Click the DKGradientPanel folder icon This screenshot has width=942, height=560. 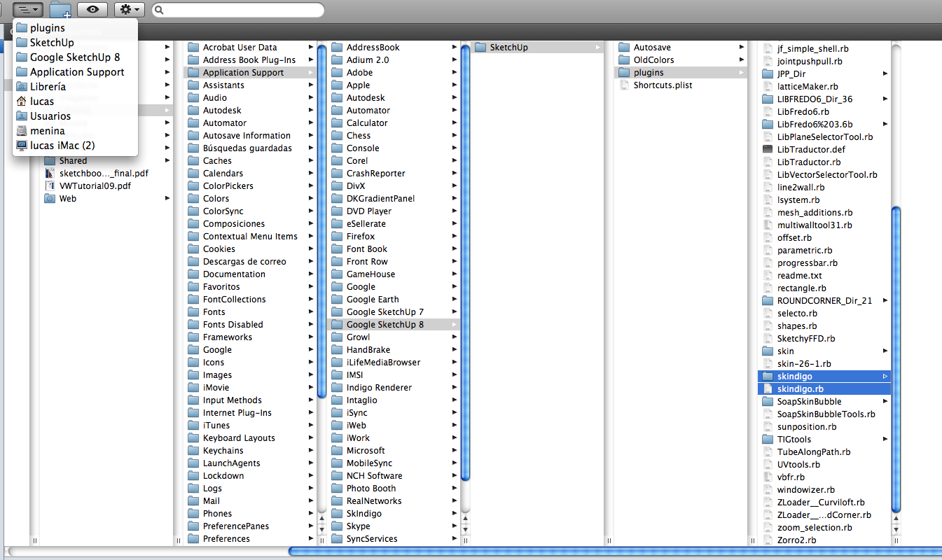tap(337, 199)
